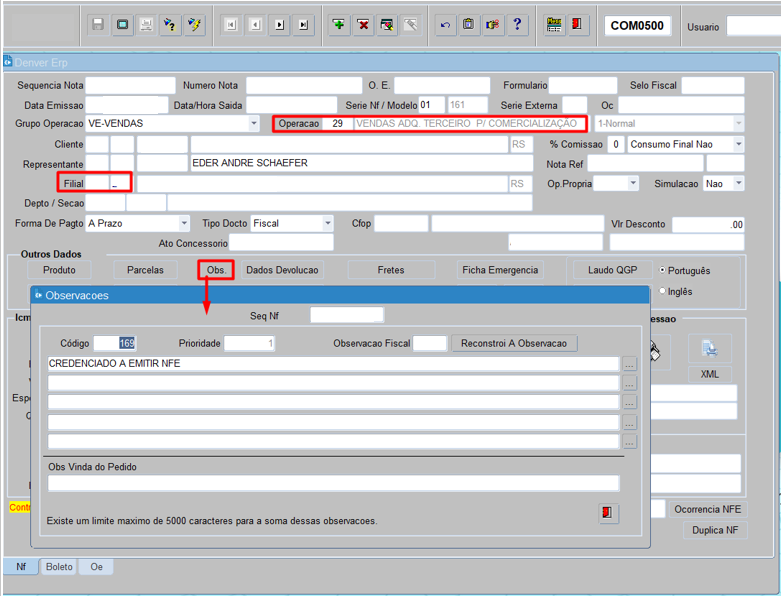Image resolution: width=781 pixels, height=596 pixels.
Task: Open the Simulacao Nao dropdown
Action: [739, 183]
